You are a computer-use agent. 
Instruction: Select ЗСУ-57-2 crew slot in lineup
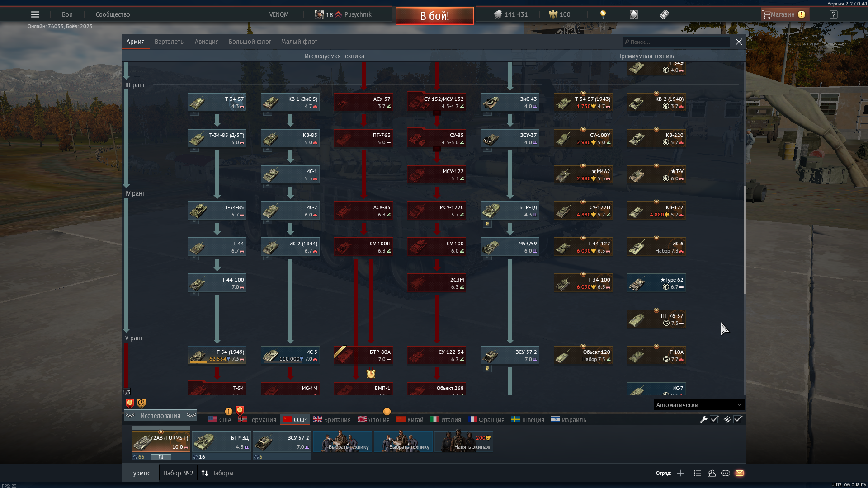(282, 441)
